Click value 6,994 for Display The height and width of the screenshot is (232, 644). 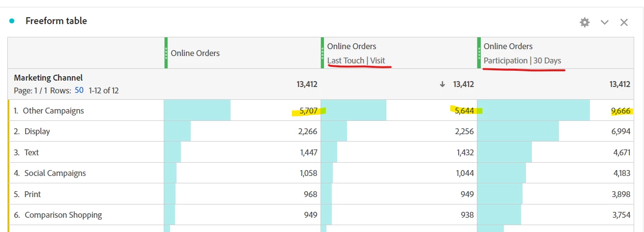[621, 131]
